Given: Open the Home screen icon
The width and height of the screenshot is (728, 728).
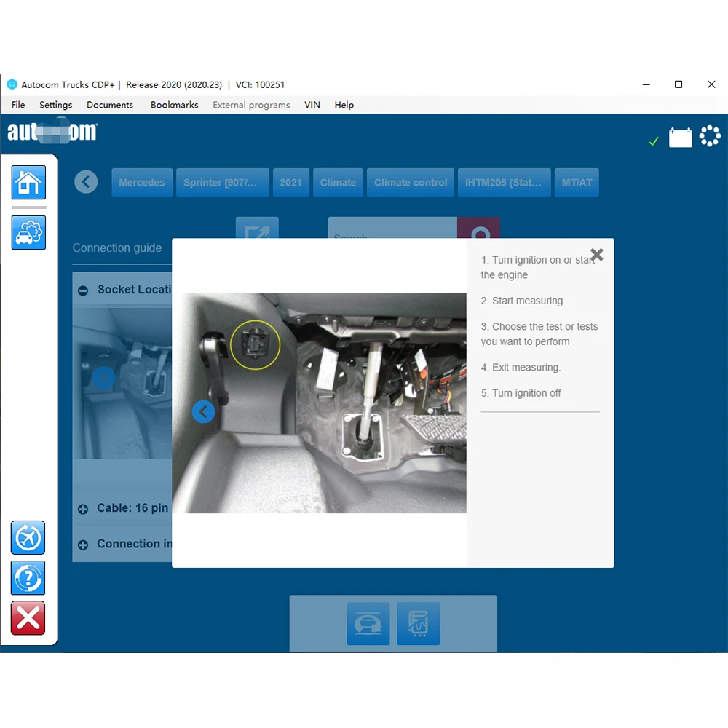Looking at the screenshot, I should pos(28,183).
